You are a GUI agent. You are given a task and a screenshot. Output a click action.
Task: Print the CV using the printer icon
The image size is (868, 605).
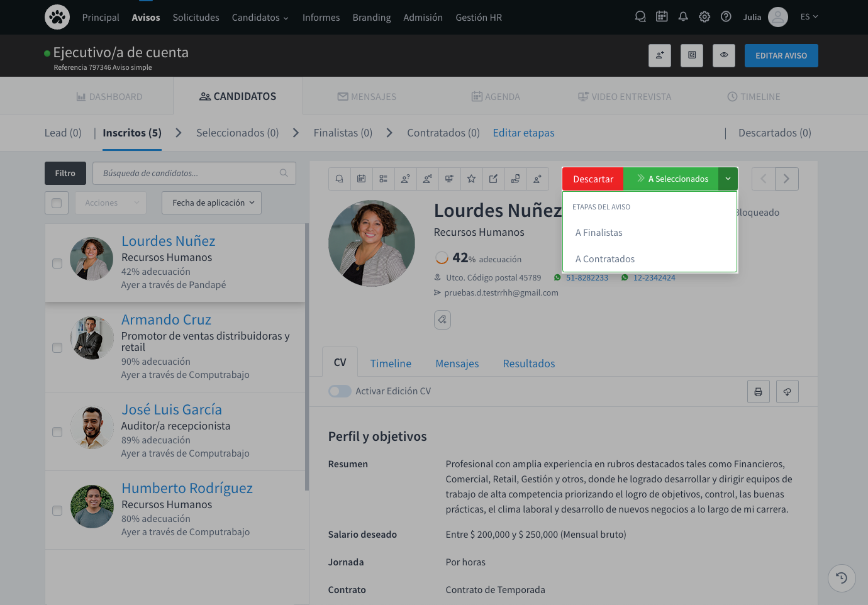pyautogui.click(x=758, y=392)
